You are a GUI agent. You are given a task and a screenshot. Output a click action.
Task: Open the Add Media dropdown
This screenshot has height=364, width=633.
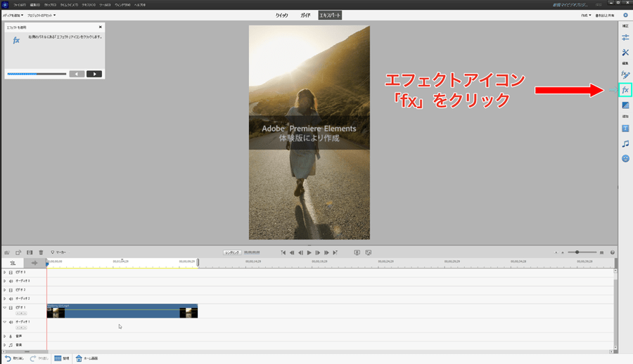coord(13,15)
